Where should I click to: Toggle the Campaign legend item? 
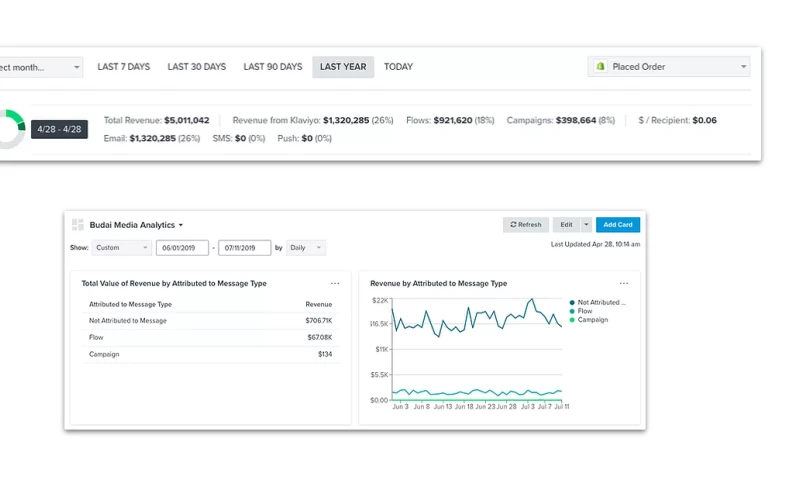(589, 320)
